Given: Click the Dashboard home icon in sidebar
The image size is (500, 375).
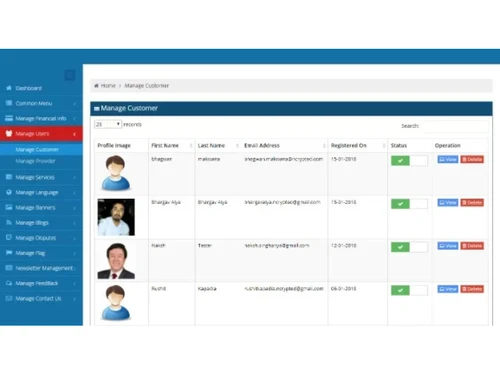Looking at the screenshot, I should pyautogui.click(x=9, y=88).
